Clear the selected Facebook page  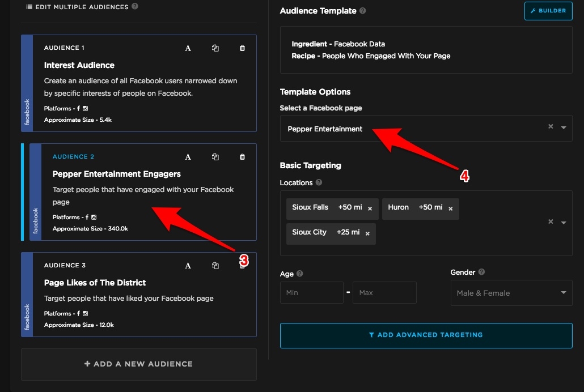551,126
